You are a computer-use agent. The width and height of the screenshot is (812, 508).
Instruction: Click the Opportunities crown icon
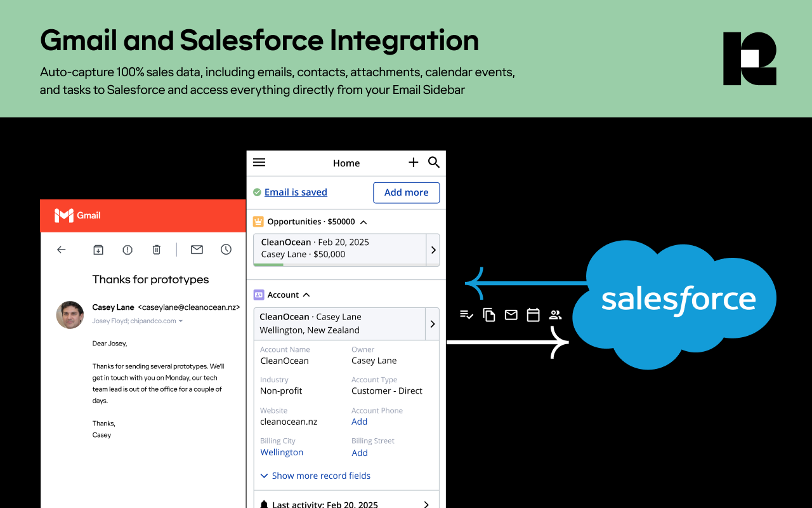point(258,221)
